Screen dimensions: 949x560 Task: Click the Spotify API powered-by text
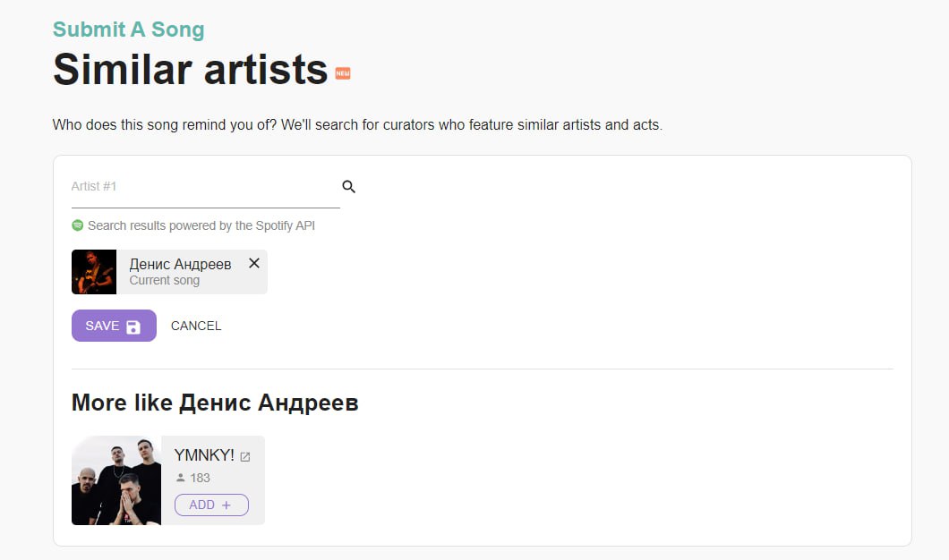point(201,225)
